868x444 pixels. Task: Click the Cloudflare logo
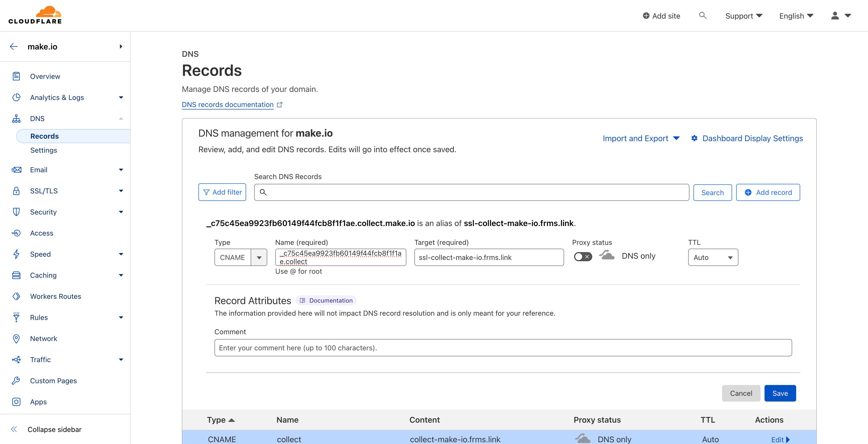click(x=35, y=15)
